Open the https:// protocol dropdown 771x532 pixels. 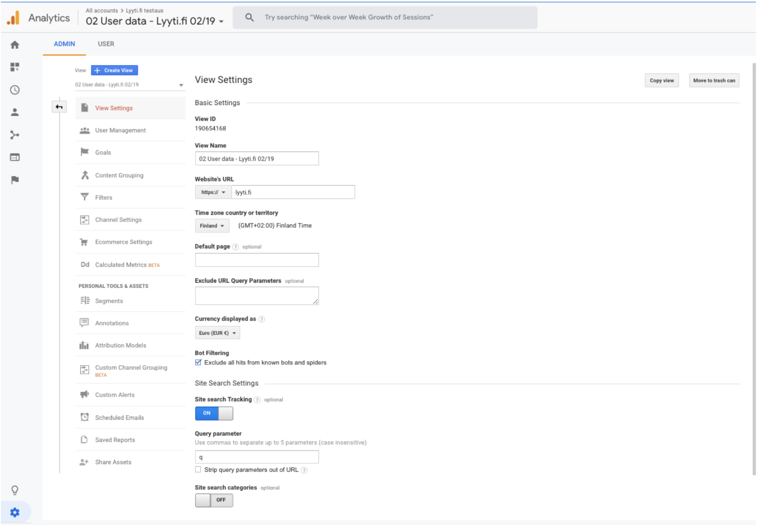(x=213, y=193)
